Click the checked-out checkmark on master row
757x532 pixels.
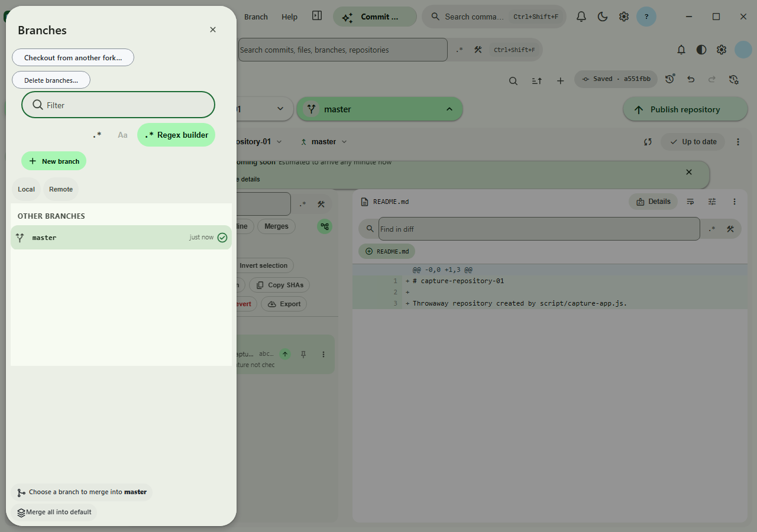point(222,237)
